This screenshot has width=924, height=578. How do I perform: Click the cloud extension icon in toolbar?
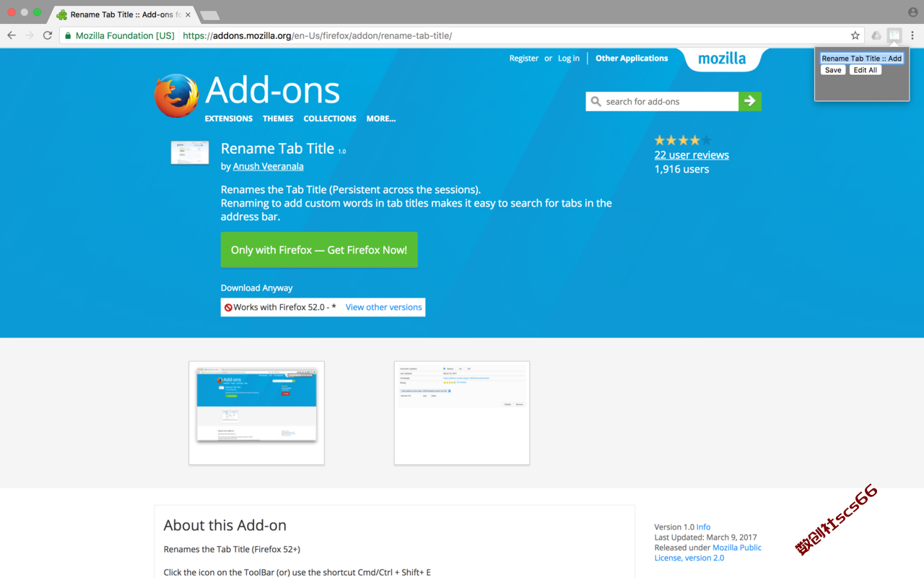(x=876, y=35)
